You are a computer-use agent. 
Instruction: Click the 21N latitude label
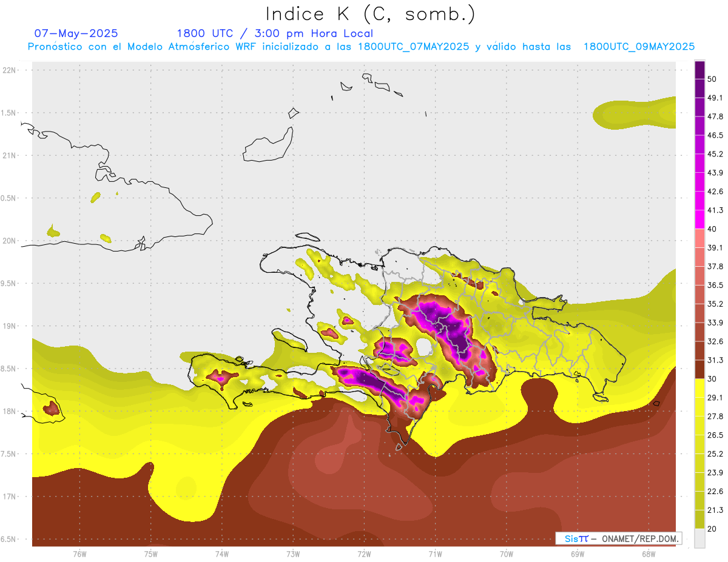[10, 156]
